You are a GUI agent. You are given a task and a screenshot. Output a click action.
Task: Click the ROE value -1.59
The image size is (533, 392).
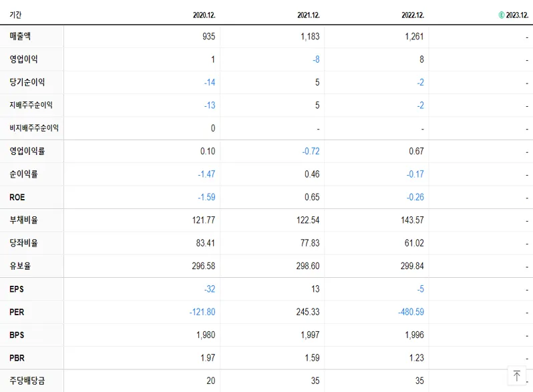pyautogui.click(x=206, y=197)
